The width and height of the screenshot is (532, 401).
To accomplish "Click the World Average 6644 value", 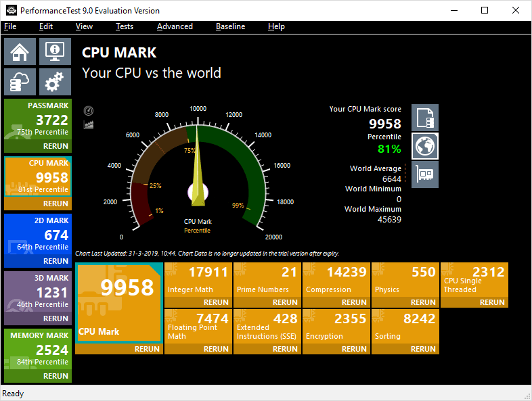I will 391,179.
